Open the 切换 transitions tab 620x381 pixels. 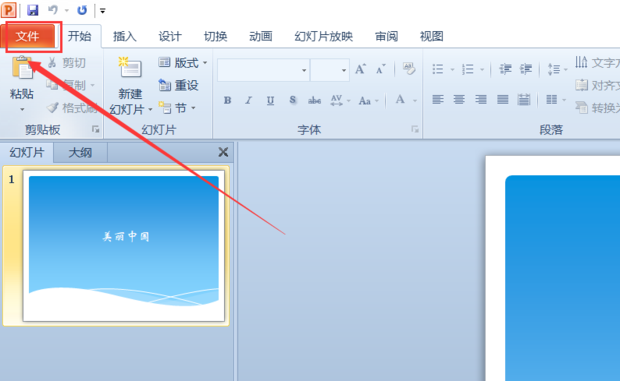pyautogui.click(x=215, y=36)
